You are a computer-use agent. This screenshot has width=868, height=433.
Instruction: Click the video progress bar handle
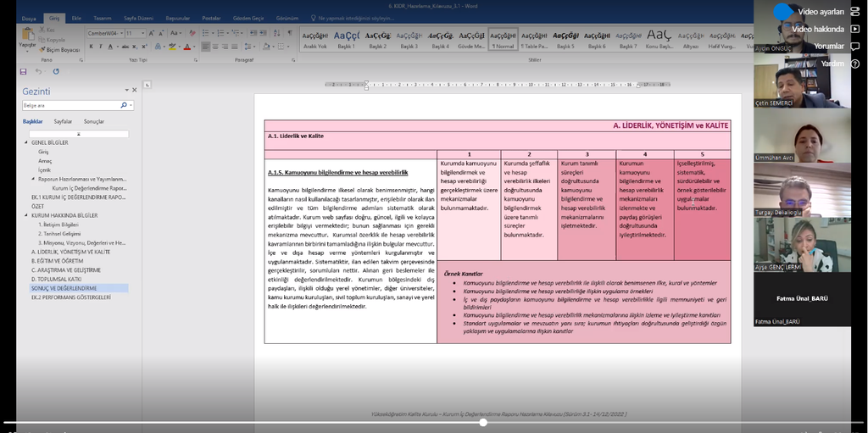point(483,422)
